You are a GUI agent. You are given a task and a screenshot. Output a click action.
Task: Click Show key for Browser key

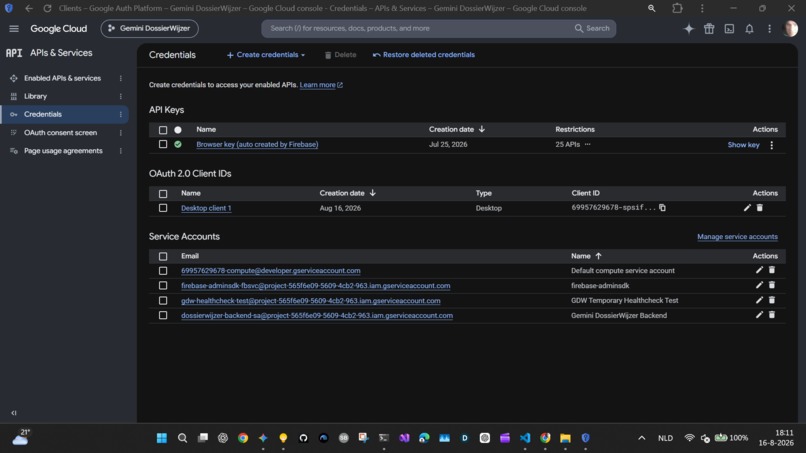pyautogui.click(x=743, y=145)
